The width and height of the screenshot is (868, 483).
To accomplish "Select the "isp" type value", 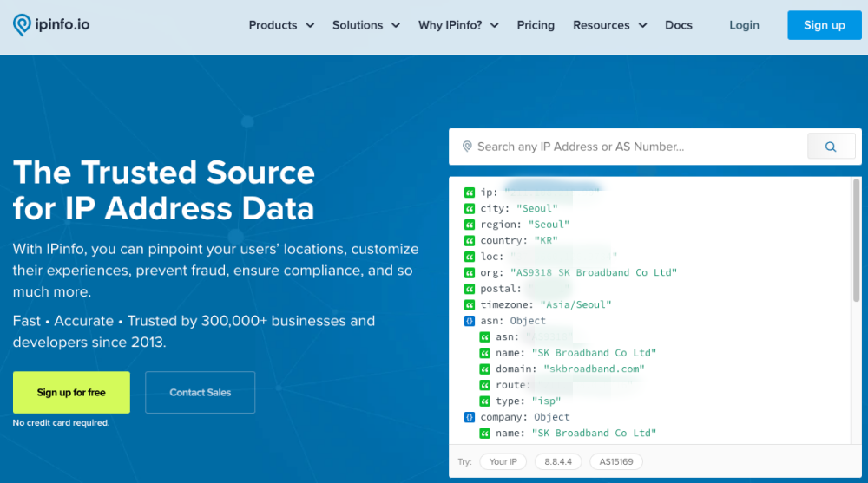I will click(546, 401).
